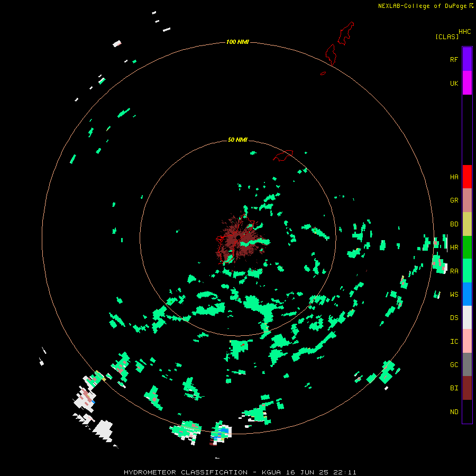Click the radar site center dot
The height and width of the screenshot is (476, 476).
pyautogui.click(x=239, y=237)
